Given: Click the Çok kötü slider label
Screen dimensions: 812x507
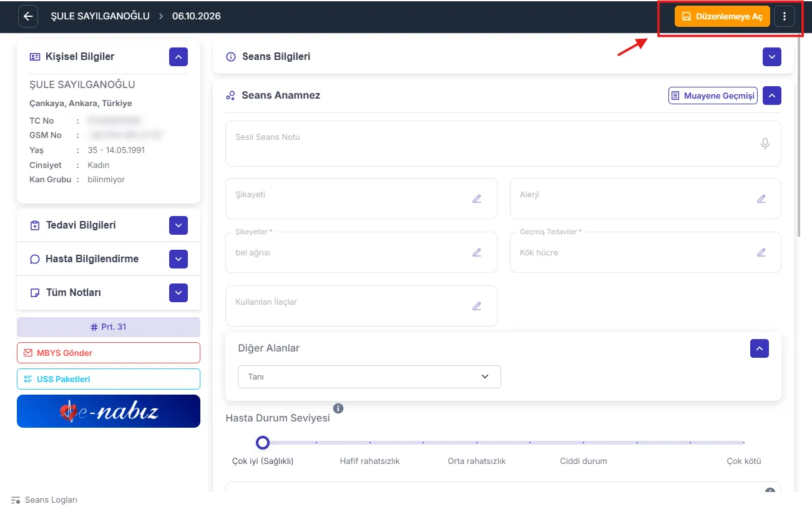Looking at the screenshot, I should (744, 461).
